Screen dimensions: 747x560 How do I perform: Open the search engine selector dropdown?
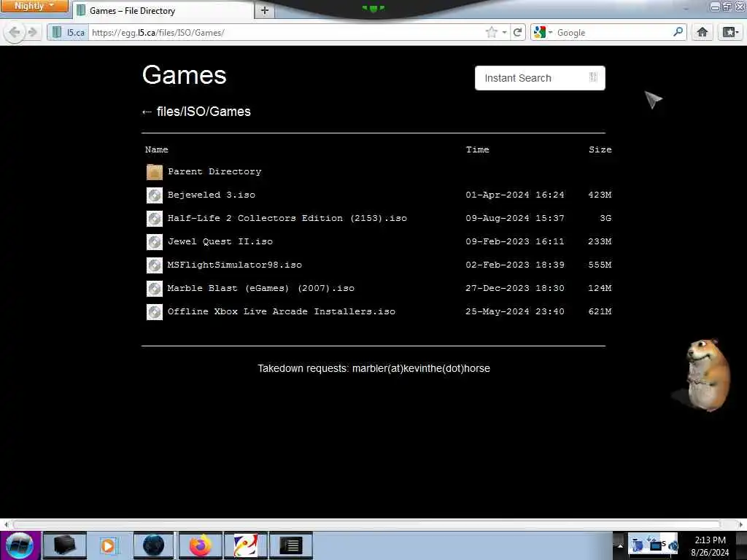point(543,32)
